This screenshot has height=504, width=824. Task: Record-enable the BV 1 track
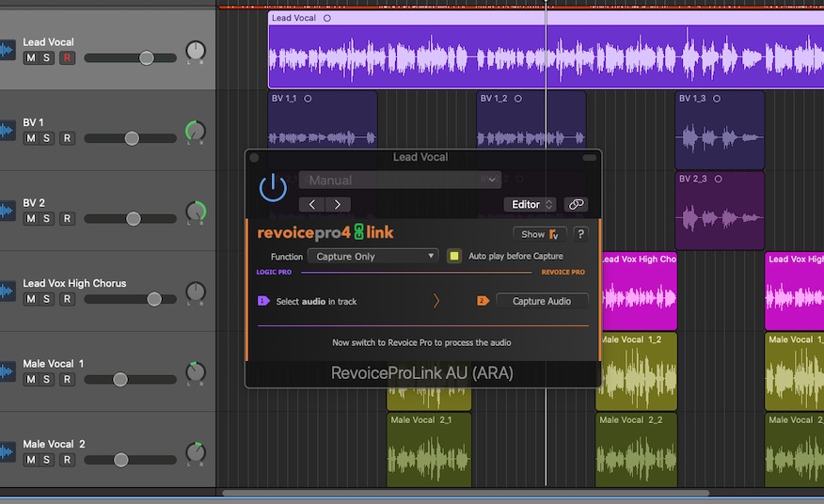67,138
